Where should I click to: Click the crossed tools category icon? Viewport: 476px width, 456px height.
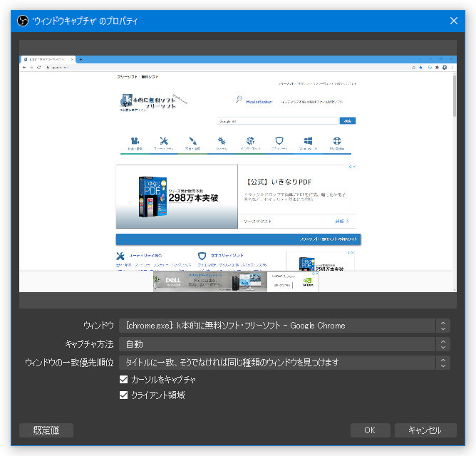coord(164,140)
